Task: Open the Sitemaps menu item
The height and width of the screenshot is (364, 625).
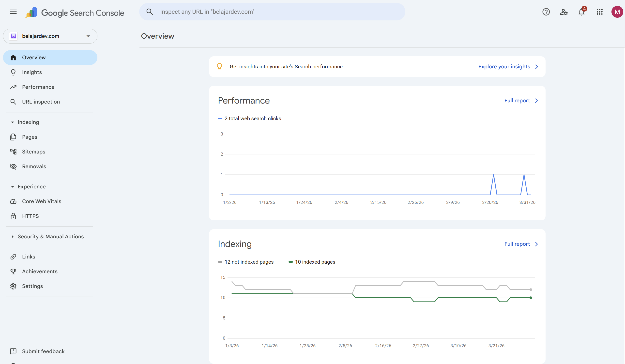Action: tap(33, 152)
